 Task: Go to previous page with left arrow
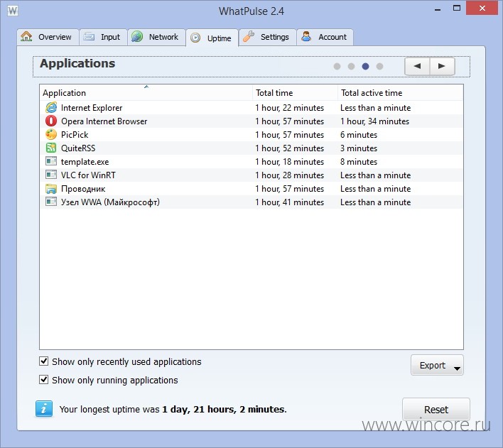[417, 66]
